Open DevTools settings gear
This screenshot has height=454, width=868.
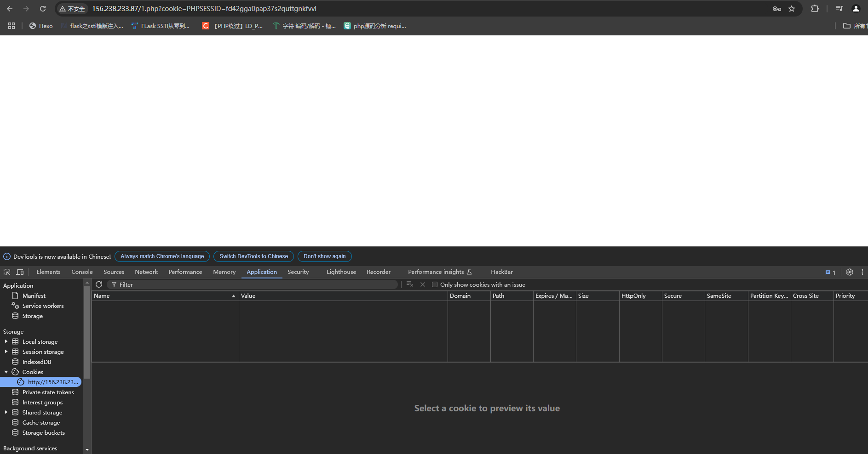[x=849, y=272]
